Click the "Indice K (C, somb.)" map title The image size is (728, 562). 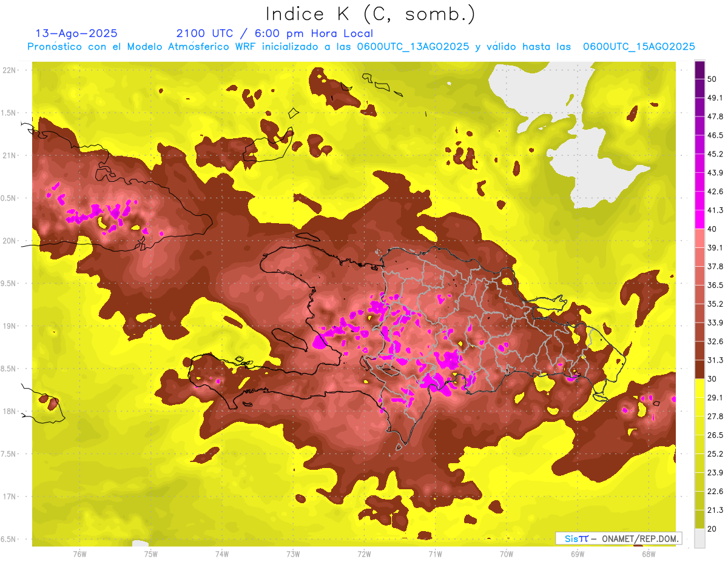pyautogui.click(x=370, y=14)
